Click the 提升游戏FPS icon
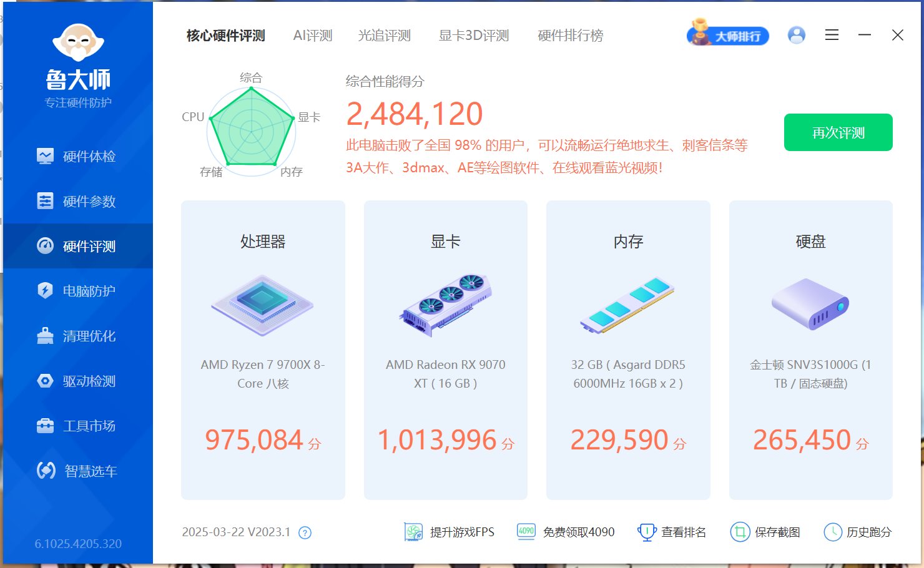The height and width of the screenshot is (568, 924). click(413, 532)
